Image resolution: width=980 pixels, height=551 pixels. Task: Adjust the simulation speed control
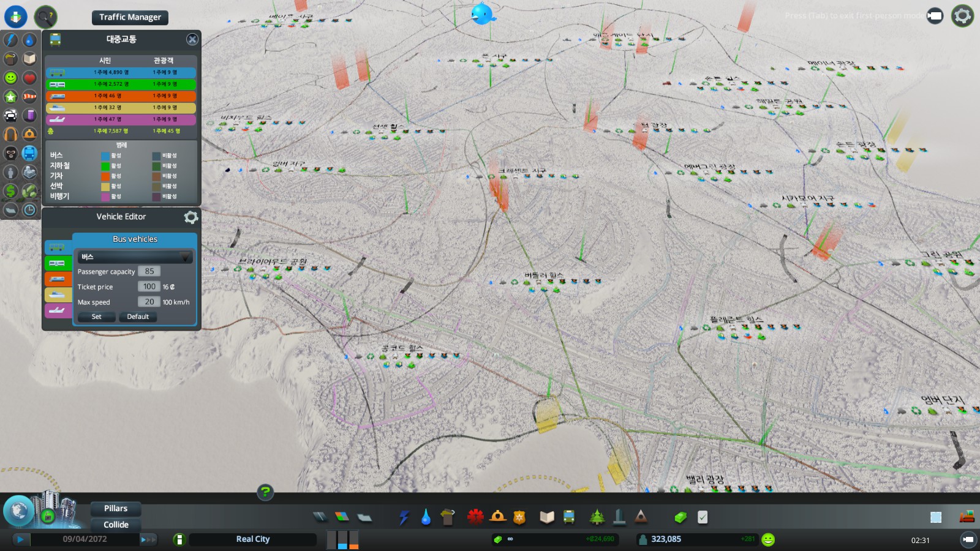click(x=148, y=539)
